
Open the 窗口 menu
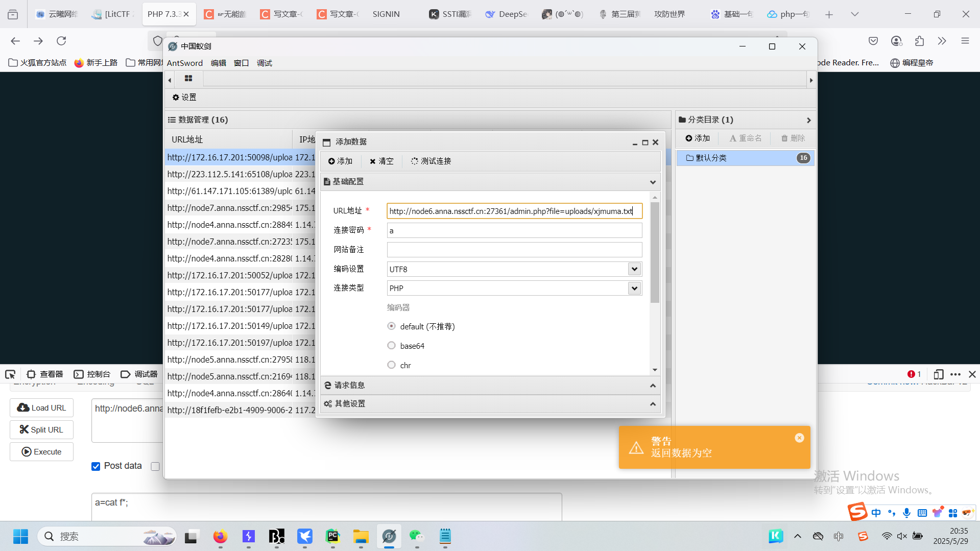coord(241,63)
